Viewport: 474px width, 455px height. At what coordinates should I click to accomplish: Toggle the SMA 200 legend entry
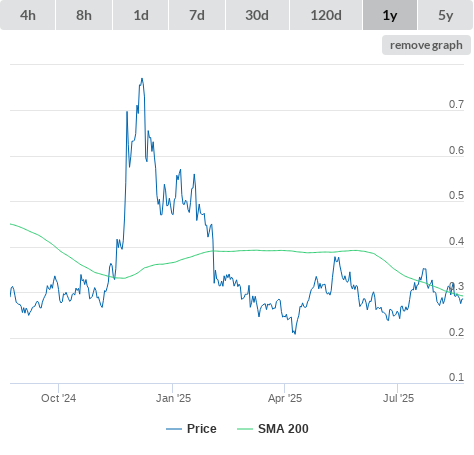pyautogui.click(x=283, y=429)
